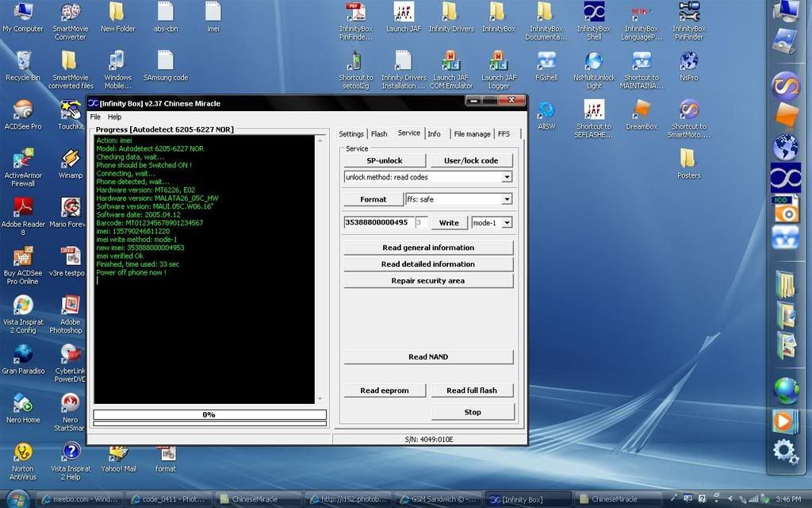Launch ACDSee Pro desktop shortcut
The width and height of the screenshot is (812, 508).
[23, 114]
